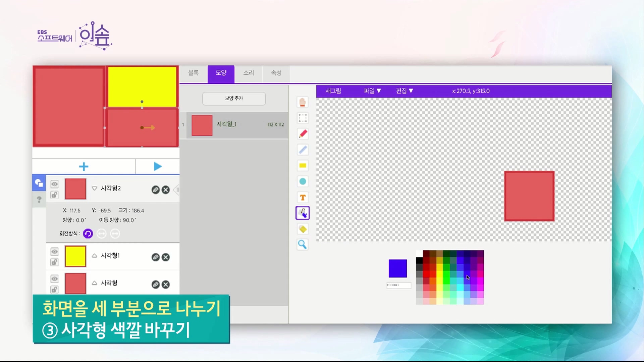This screenshot has width=644, height=362.
Task: Delete the 사각형2 object
Action: pyautogui.click(x=166, y=190)
